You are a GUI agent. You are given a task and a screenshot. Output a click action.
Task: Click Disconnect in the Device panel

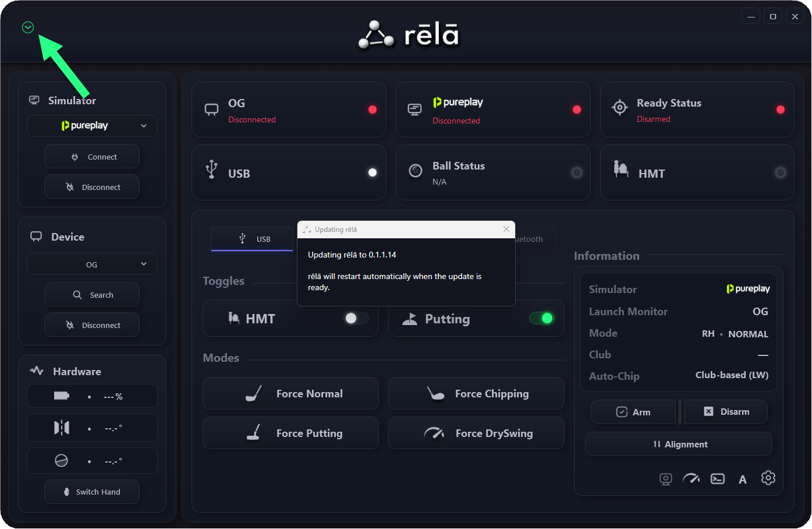pyautogui.click(x=92, y=325)
